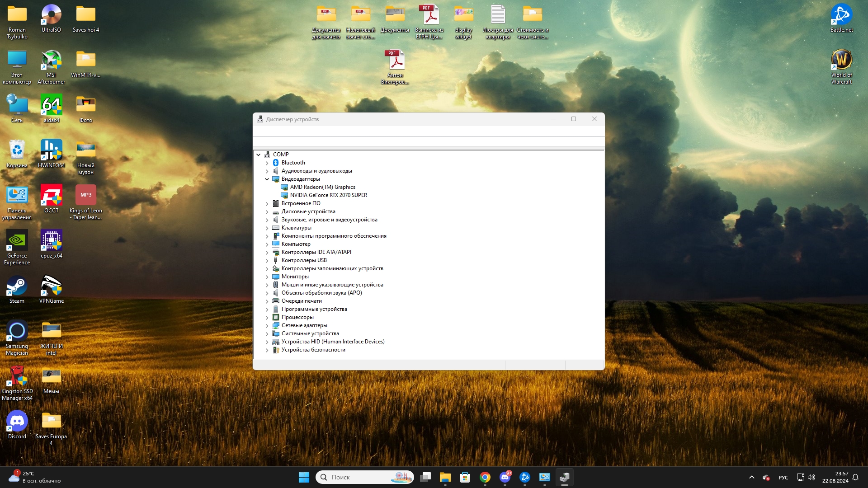Open the Windows Start menu

click(x=304, y=477)
